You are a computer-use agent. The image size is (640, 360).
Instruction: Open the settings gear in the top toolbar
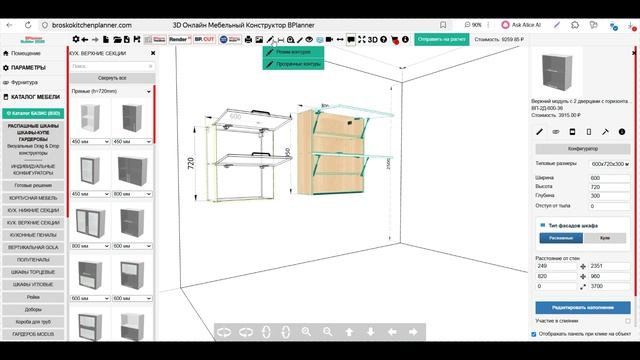point(76,39)
